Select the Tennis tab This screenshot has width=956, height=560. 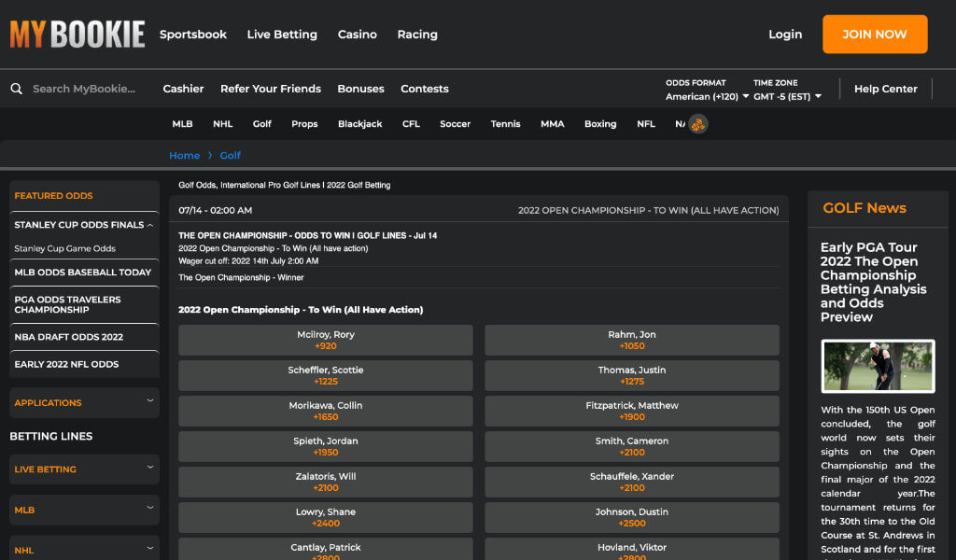pyautogui.click(x=505, y=124)
